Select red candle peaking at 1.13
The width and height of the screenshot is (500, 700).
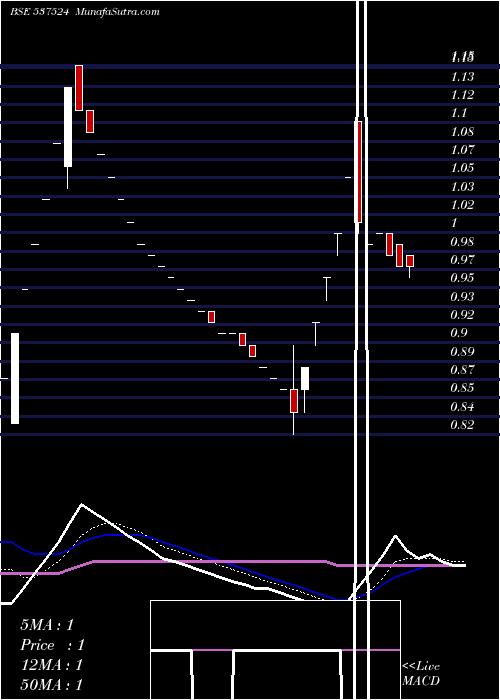pos(79,88)
